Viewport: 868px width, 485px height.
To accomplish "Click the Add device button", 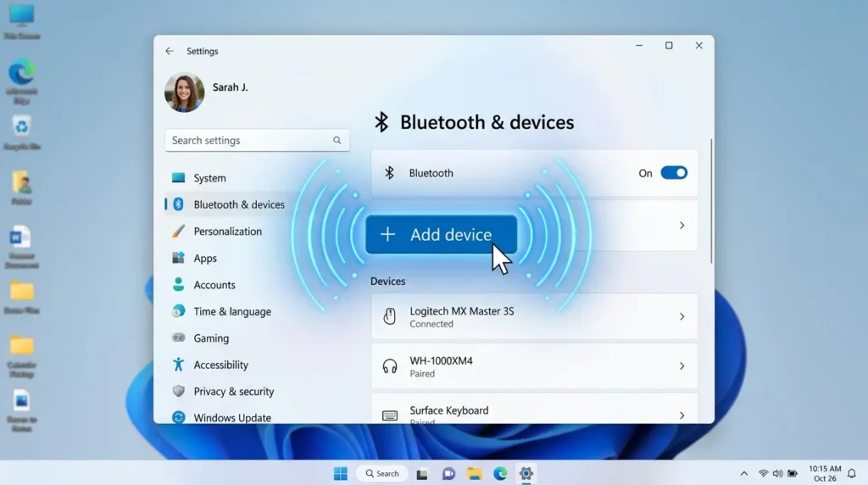I will 441,234.
